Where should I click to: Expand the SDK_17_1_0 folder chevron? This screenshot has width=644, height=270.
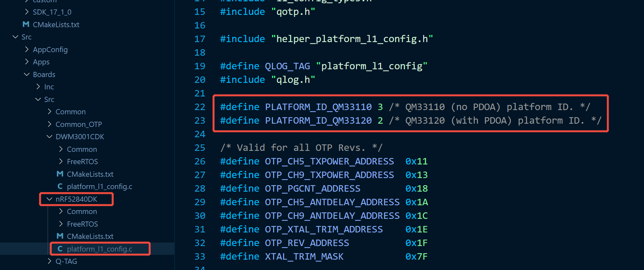tap(27, 12)
